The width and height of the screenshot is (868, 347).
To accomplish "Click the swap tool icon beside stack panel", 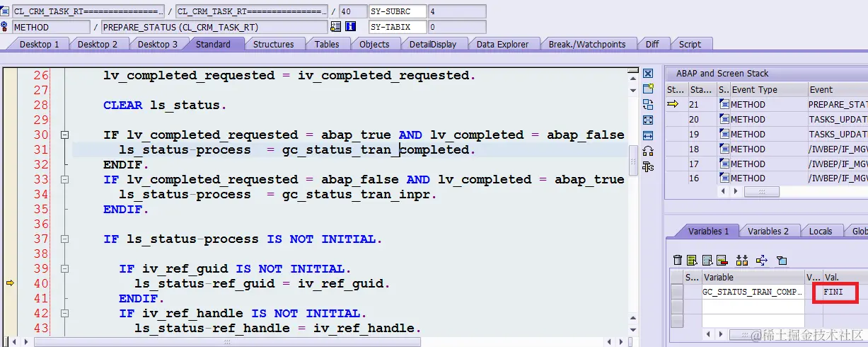I will (648, 104).
